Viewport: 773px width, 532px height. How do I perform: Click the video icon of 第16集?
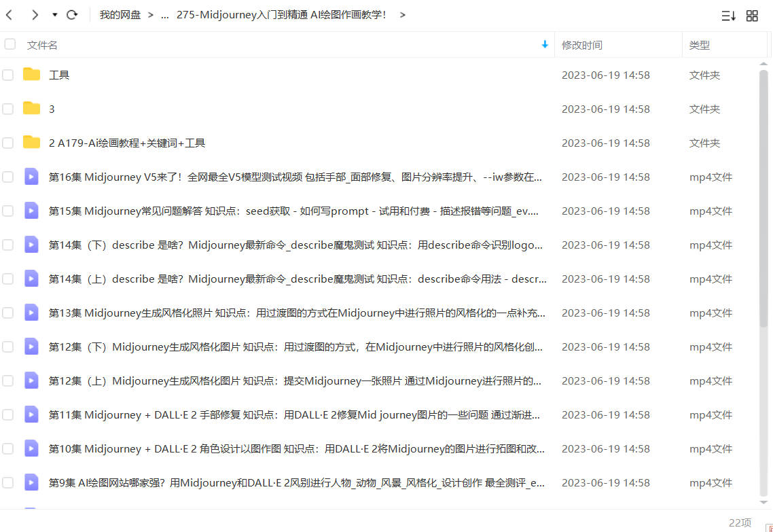point(31,177)
